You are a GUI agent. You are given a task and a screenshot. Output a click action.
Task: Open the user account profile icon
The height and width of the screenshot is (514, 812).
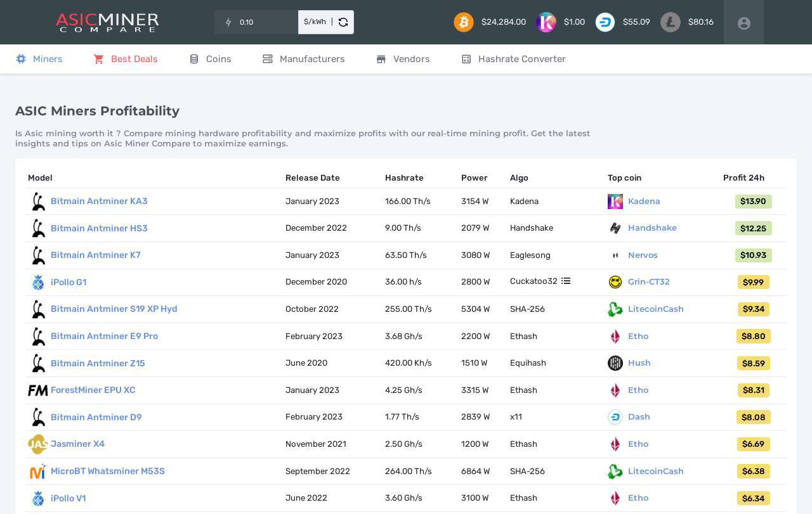click(x=743, y=23)
